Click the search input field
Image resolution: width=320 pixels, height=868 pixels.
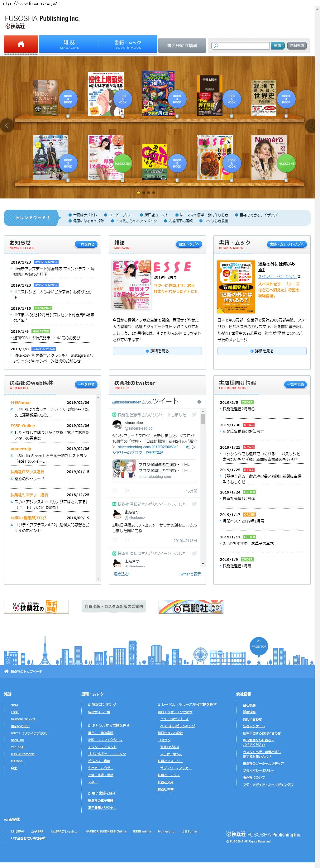(241, 45)
